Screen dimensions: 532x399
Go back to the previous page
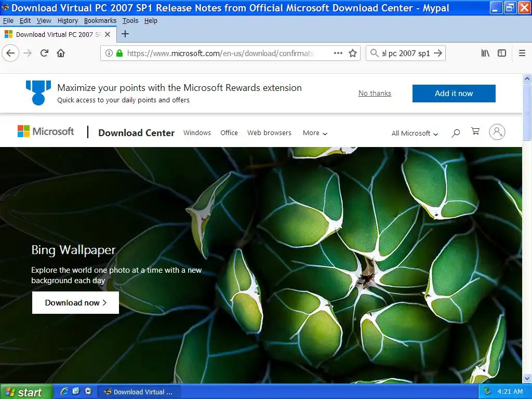(10, 54)
